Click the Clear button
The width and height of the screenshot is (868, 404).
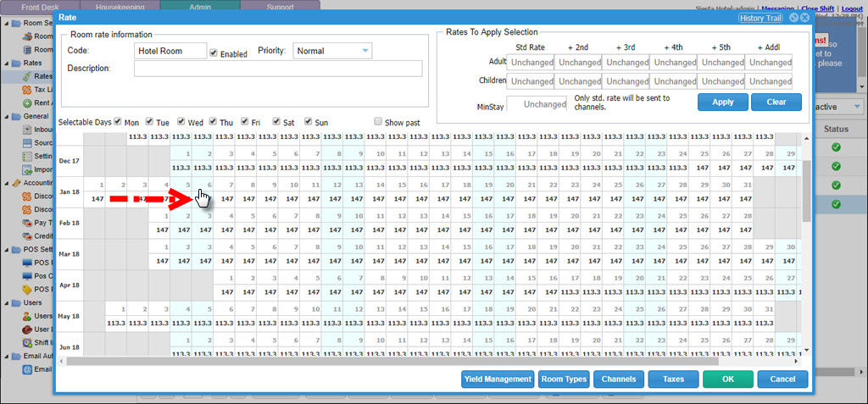[776, 102]
